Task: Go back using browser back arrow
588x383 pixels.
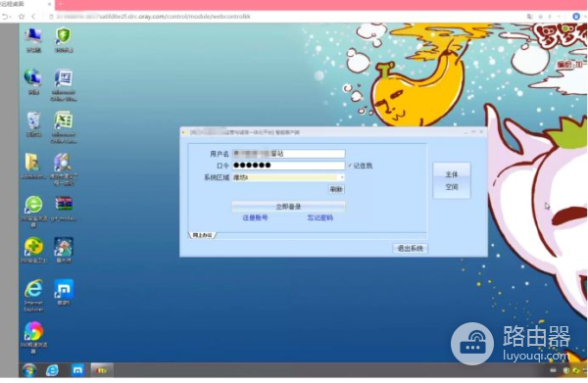Action: pyautogui.click(x=33, y=17)
